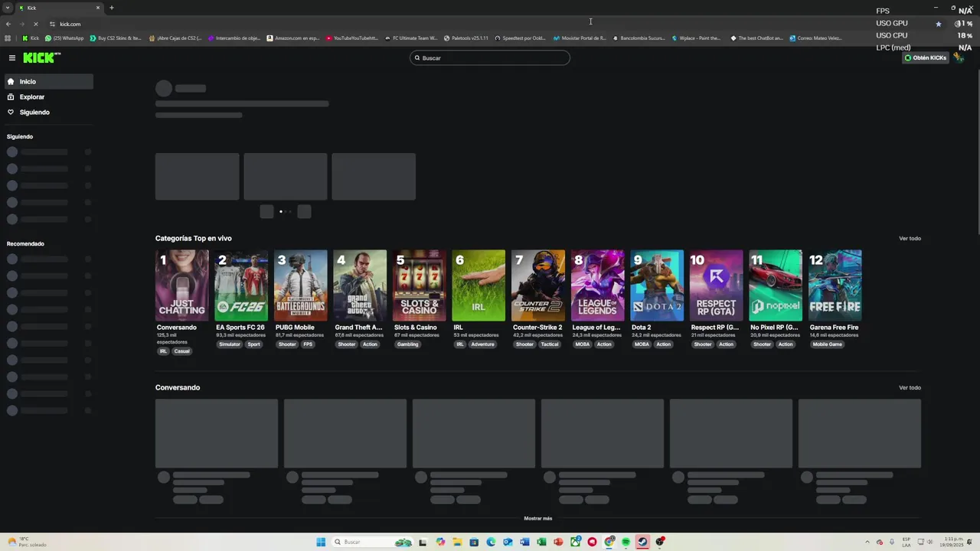Image resolution: width=980 pixels, height=551 pixels.
Task: Open the browser apps grid shortcut
Action: click(x=8, y=38)
